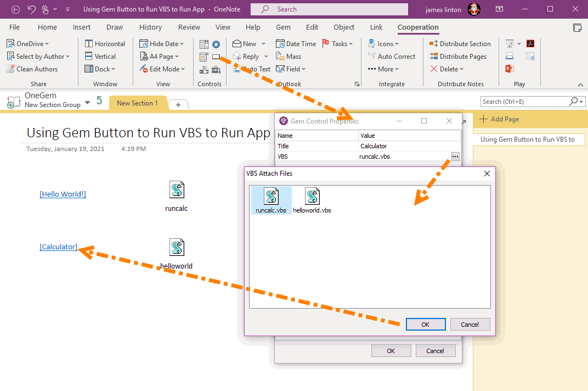The width and height of the screenshot is (588, 391).
Task: Expand the New mail arrow
Action: (264, 43)
